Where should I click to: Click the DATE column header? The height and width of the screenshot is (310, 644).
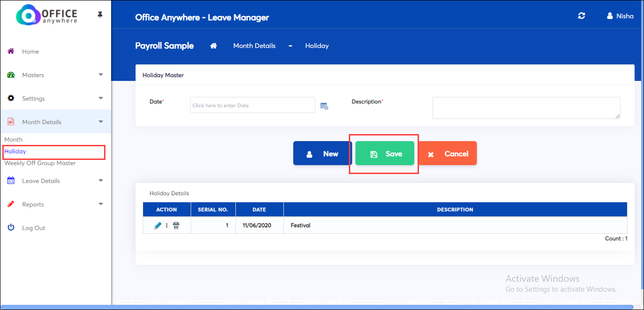click(259, 209)
